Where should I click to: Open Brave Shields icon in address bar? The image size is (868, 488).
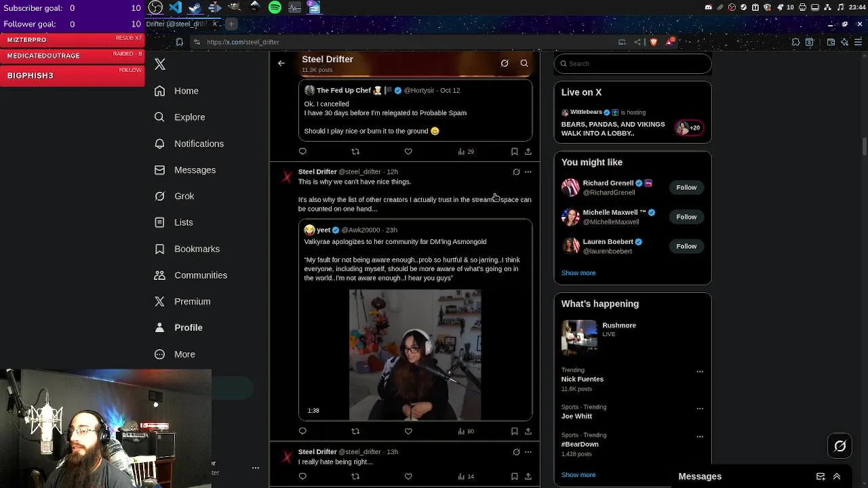pos(654,42)
